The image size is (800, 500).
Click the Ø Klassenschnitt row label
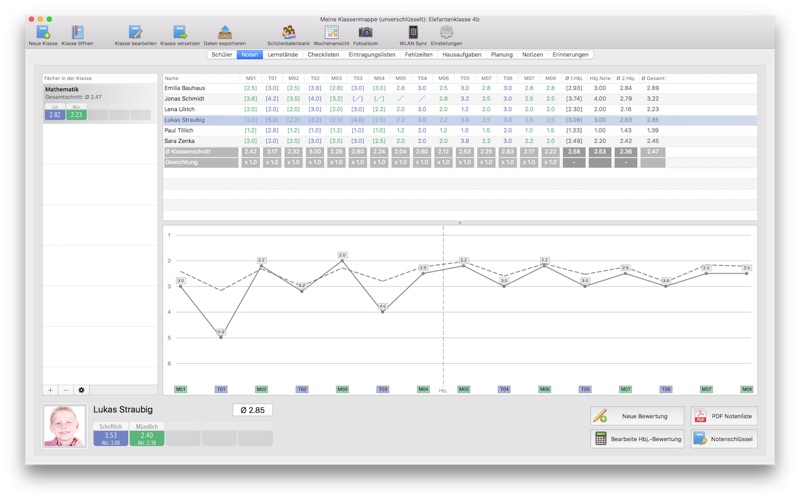pyautogui.click(x=201, y=152)
